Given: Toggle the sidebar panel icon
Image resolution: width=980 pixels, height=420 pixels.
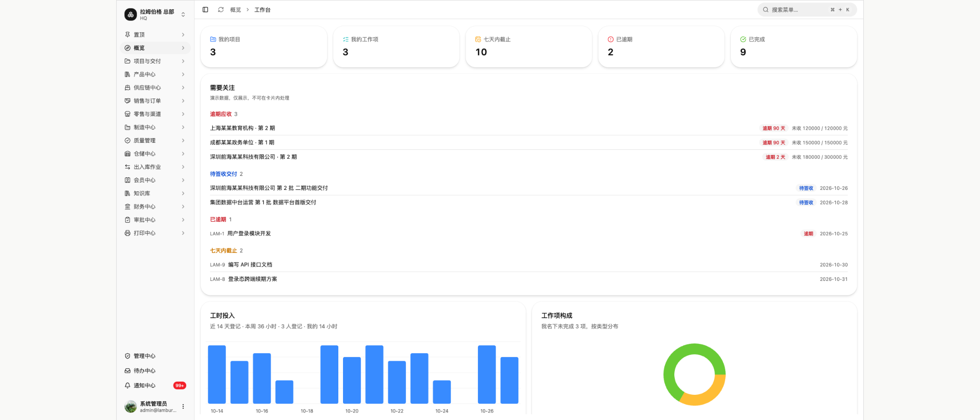Looking at the screenshot, I should coord(205,10).
